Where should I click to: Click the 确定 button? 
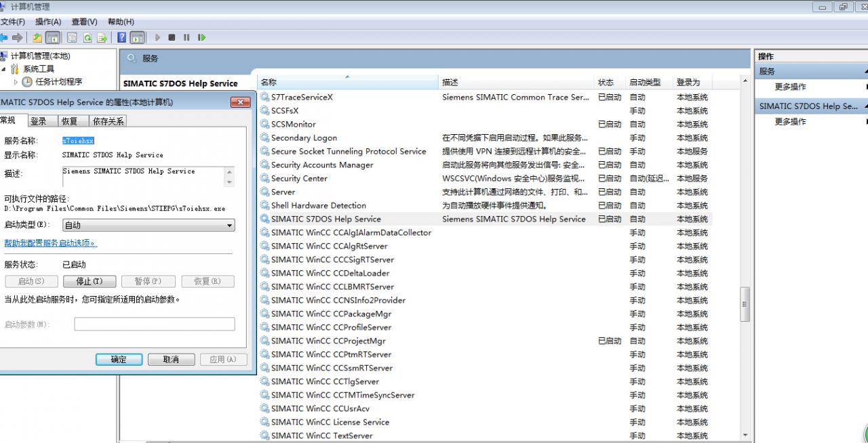tap(119, 360)
